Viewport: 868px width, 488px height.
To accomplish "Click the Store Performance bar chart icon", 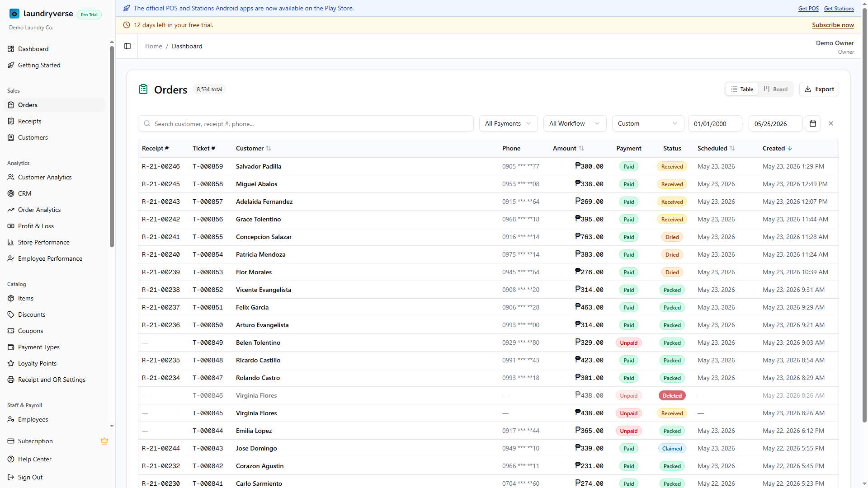I will click(x=11, y=242).
